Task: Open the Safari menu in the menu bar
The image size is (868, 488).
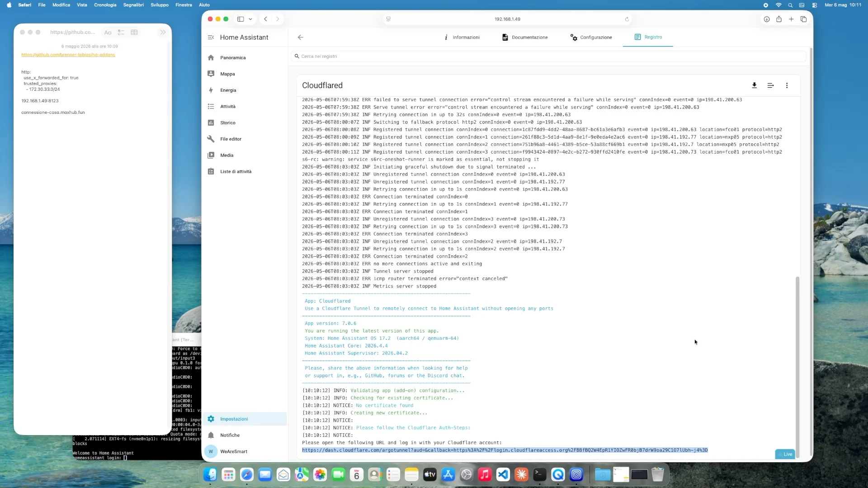Action: coord(24,5)
